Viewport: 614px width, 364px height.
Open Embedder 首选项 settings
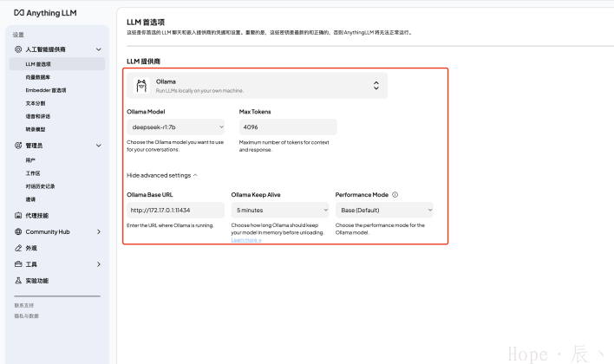coord(46,90)
